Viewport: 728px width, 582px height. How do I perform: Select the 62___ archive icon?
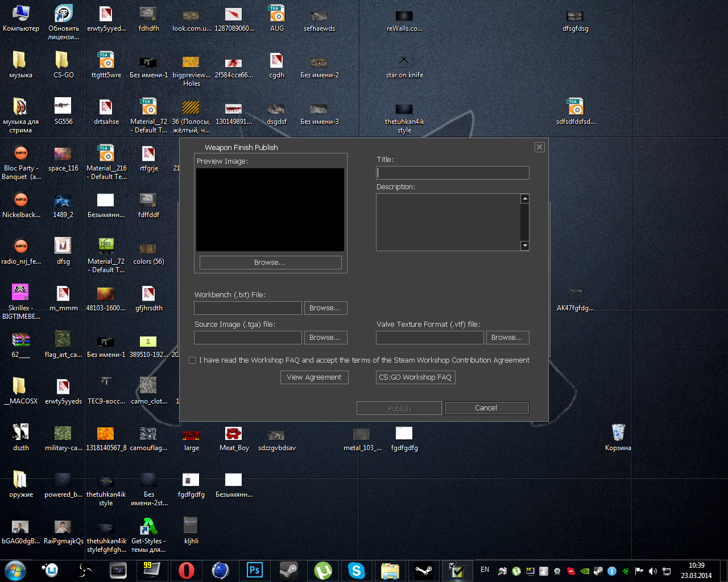coord(21,344)
